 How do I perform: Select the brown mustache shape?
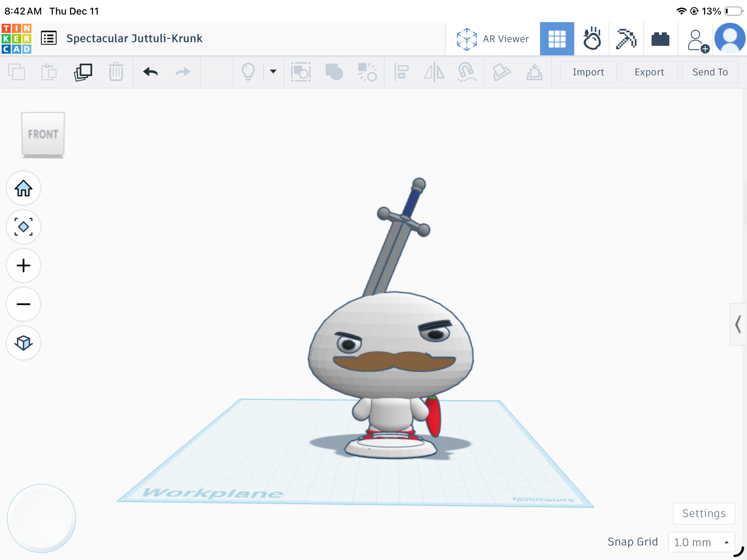point(394,362)
